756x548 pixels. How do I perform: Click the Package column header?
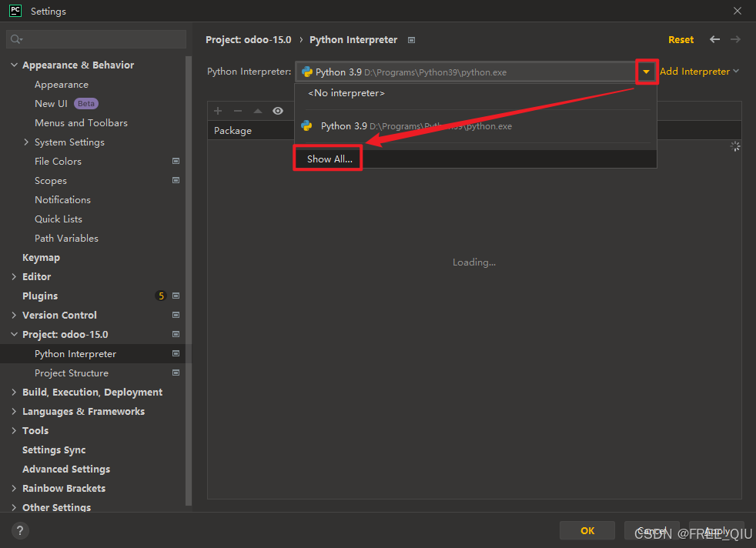(x=232, y=131)
